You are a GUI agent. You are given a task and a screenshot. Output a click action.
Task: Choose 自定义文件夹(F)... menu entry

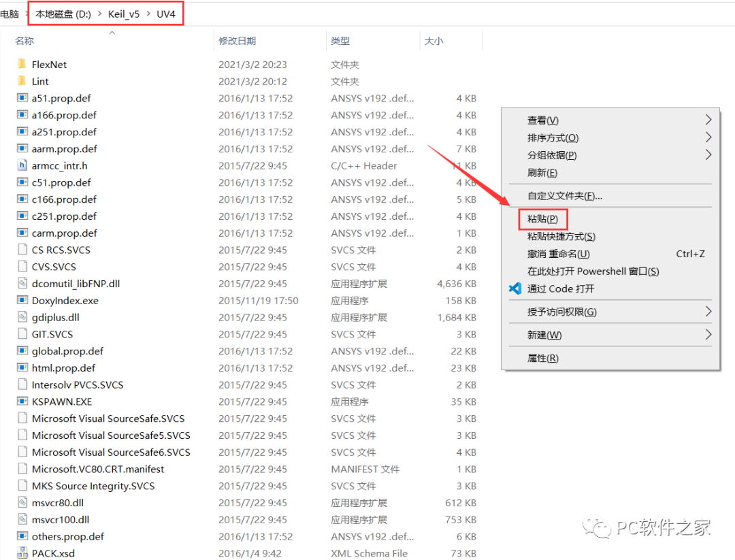pyautogui.click(x=565, y=196)
